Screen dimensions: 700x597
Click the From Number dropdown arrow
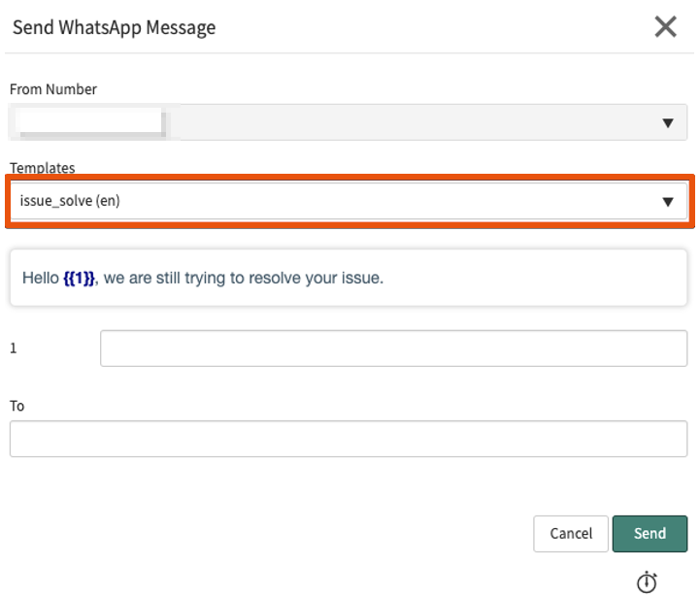[x=667, y=123]
